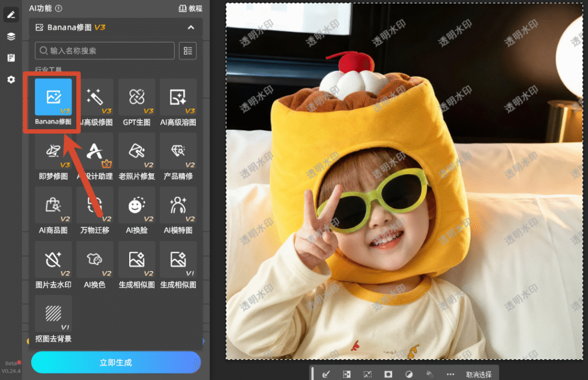Click the transform selection icon in bottom toolbar

pyautogui.click(x=367, y=374)
